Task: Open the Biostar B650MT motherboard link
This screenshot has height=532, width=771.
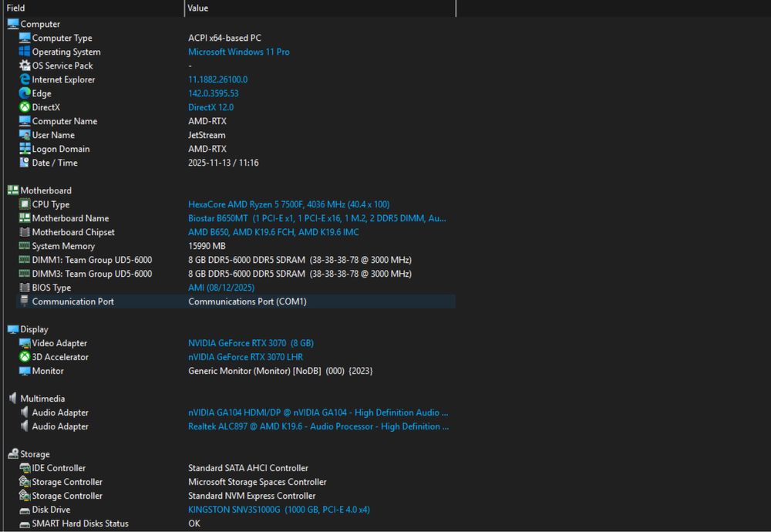Action: pyautogui.click(x=317, y=218)
